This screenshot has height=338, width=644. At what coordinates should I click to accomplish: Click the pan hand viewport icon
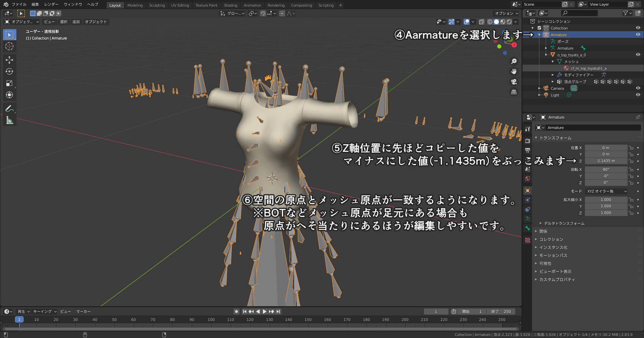[x=514, y=71]
